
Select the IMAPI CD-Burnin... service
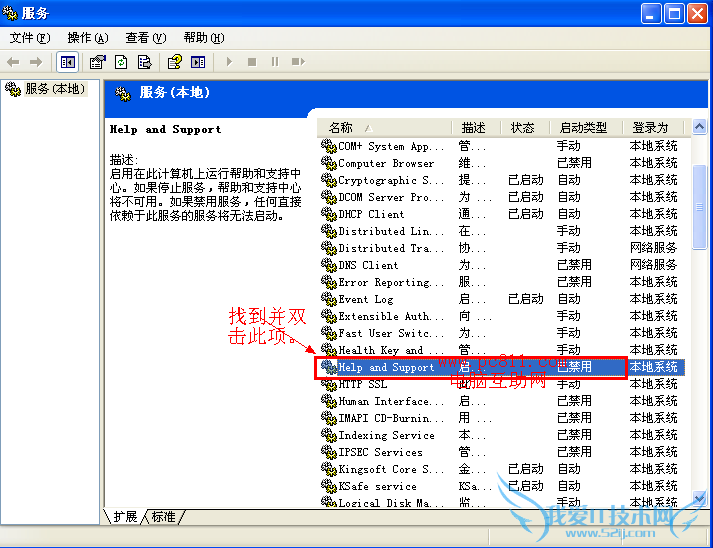(391, 418)
